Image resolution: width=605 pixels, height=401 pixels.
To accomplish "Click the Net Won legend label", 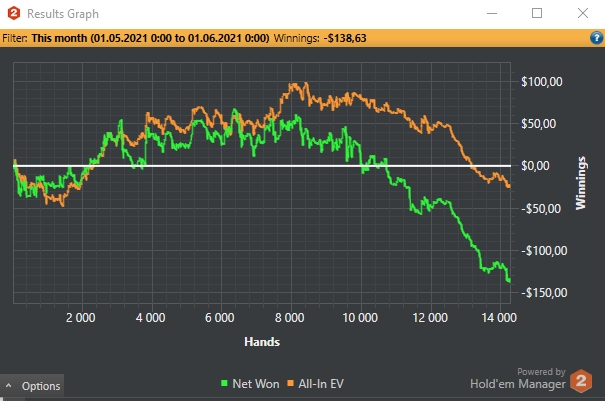I will (x=256, y=384).
